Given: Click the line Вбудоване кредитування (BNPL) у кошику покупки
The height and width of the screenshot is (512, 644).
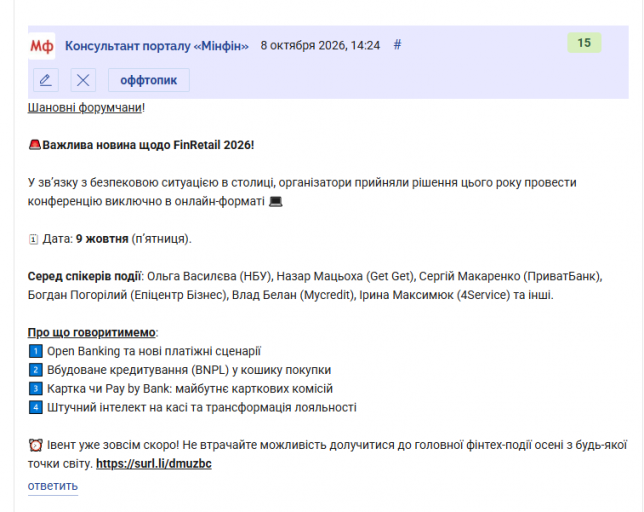Looking at the screenshot, I should coord(189,370).
